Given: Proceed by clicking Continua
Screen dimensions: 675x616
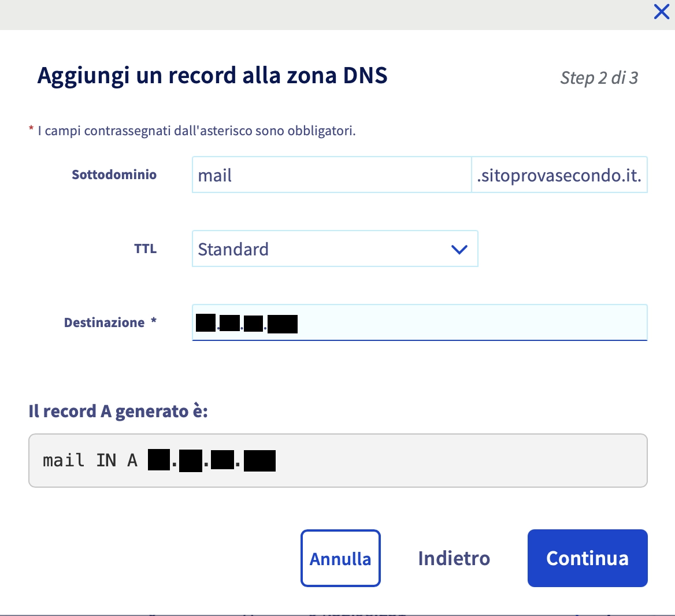Looking at the screenshot, I should (587, 558).
